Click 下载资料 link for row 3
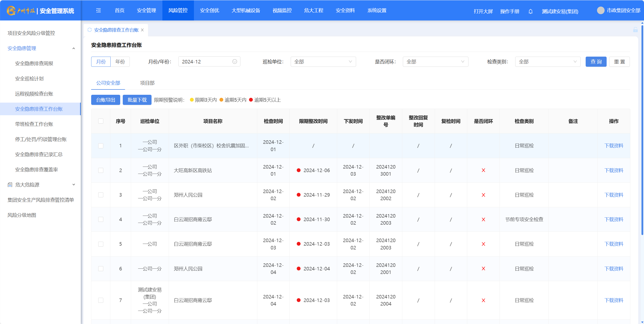 coord(614,195)
